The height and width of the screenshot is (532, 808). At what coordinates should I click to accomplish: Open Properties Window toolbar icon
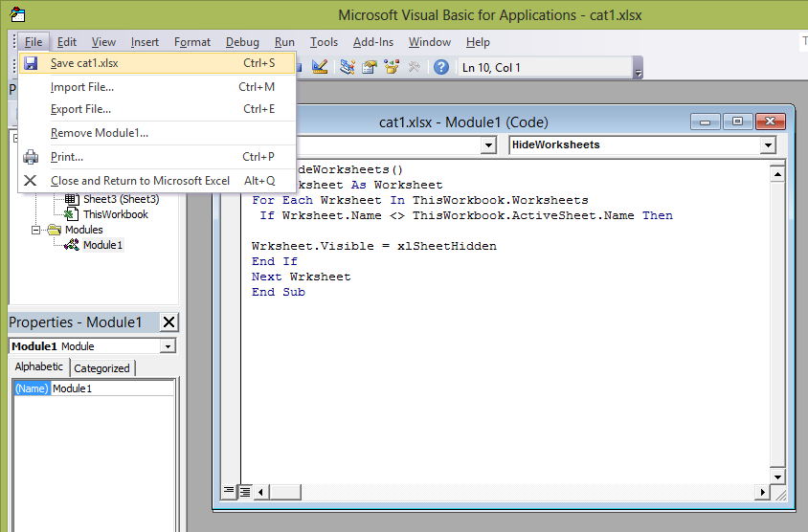[x=370, y=67]
